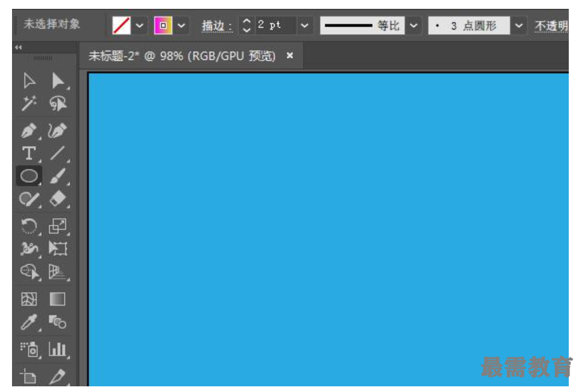The height and width of the screenshot is (392, 577).
Task: Click the 不透明 opacity link
Action: point(551,26)
